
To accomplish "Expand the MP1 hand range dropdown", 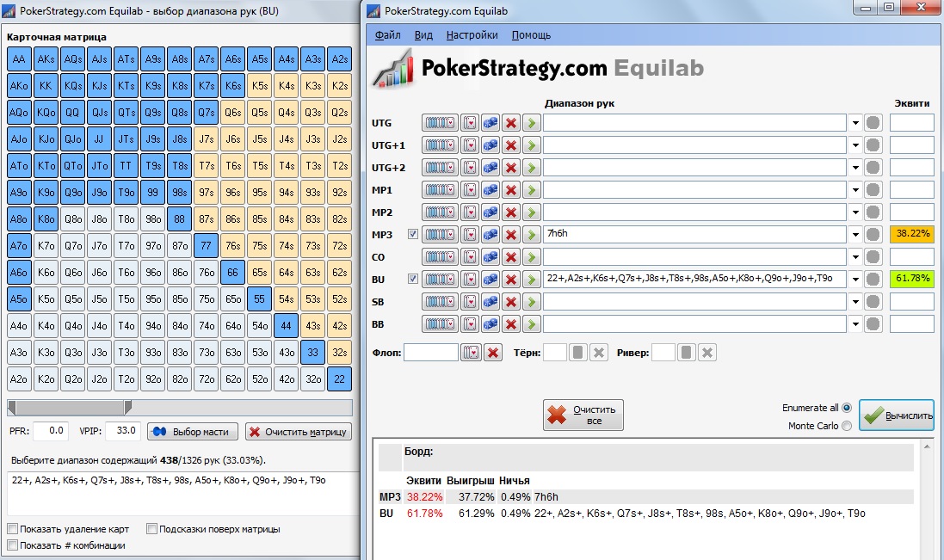I will 855,190.
